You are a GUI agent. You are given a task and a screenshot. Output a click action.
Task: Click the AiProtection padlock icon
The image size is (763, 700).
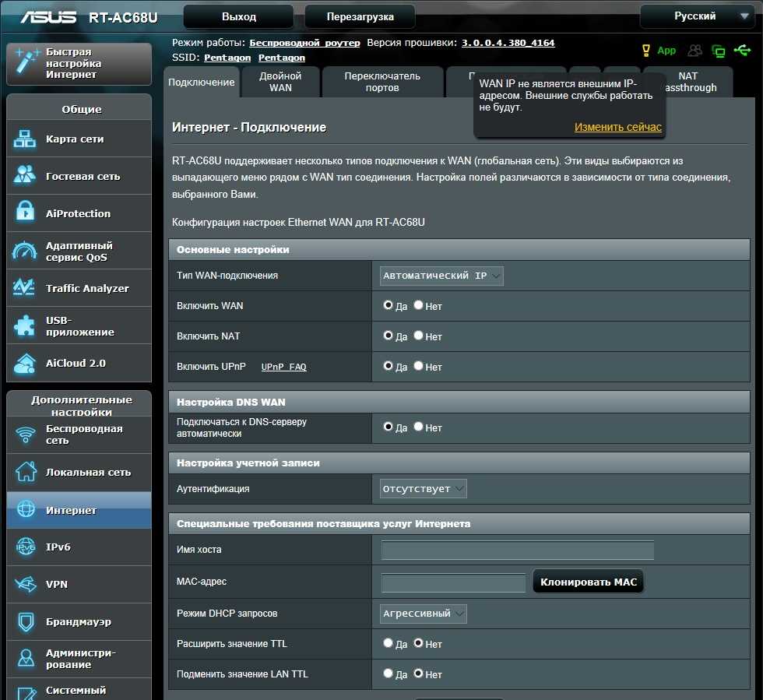pos(24,211)
